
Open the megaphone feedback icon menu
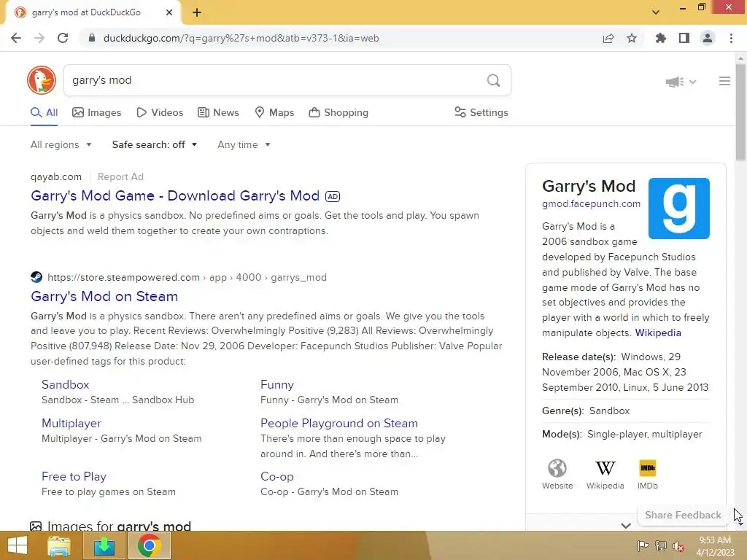pyautogui.click(x=681, y=82)
